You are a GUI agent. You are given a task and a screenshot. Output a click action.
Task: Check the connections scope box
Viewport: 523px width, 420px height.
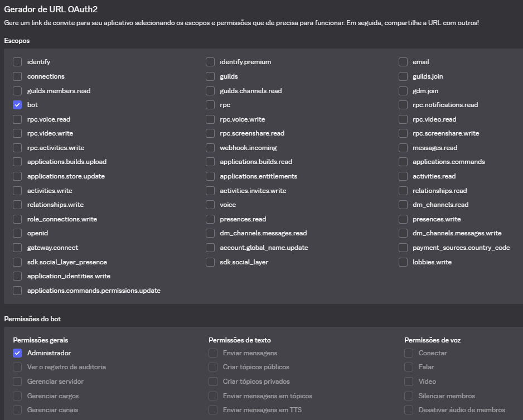[x=17, y=76]
